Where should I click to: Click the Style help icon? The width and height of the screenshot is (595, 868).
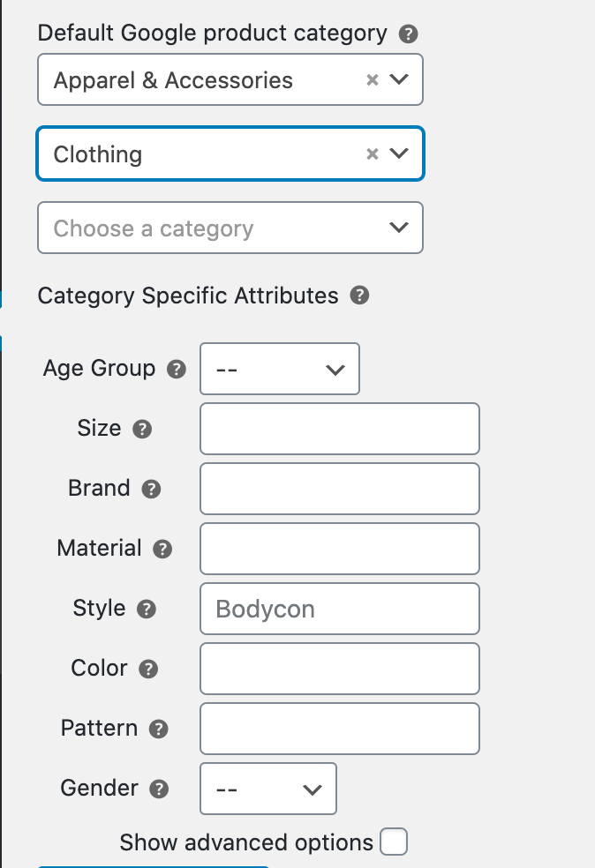[147, 610]
